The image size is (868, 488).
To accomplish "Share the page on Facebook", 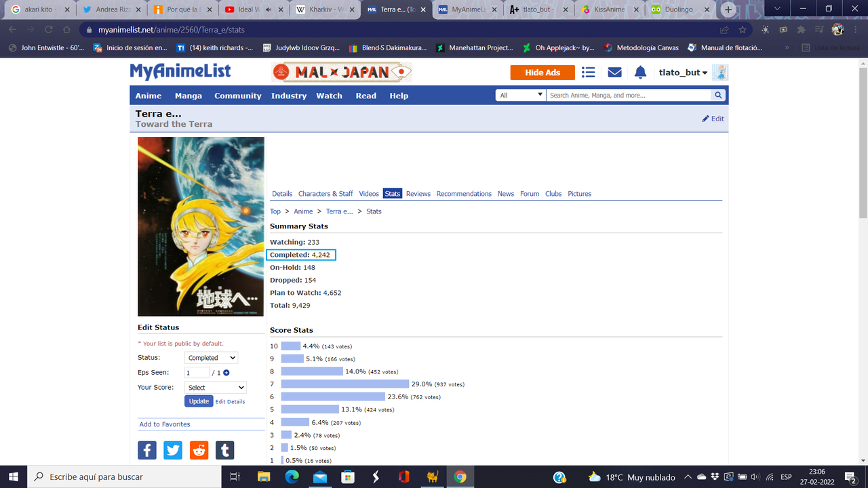I will (x=147, y=449).
